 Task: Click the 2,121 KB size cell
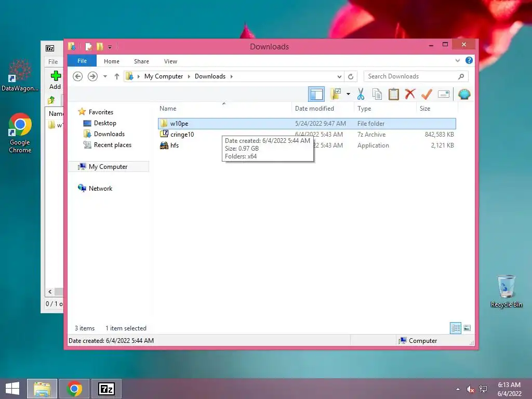[442, 145]
